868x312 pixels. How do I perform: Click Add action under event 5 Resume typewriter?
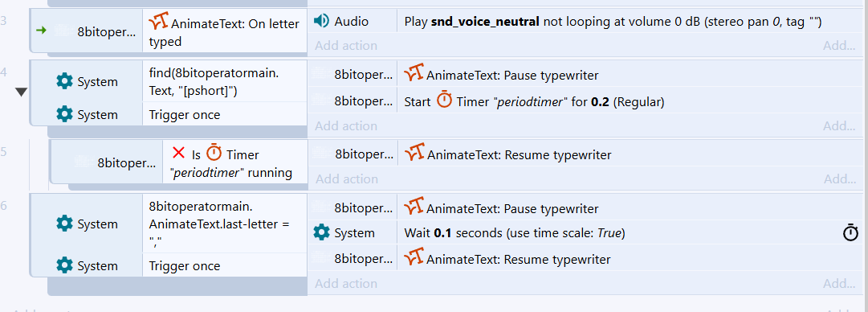click(x=346, y=179)
